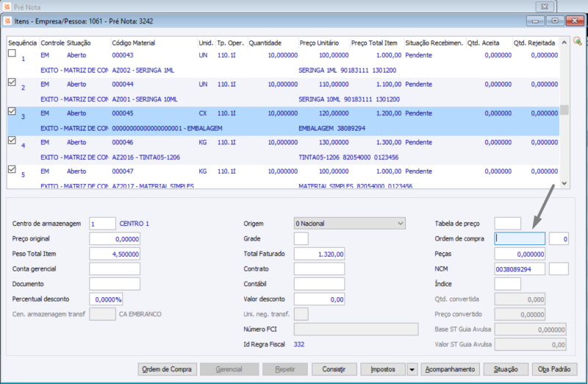Click the Id Regra Fiscal value 332
588x384 pixels.
point(299,344)
